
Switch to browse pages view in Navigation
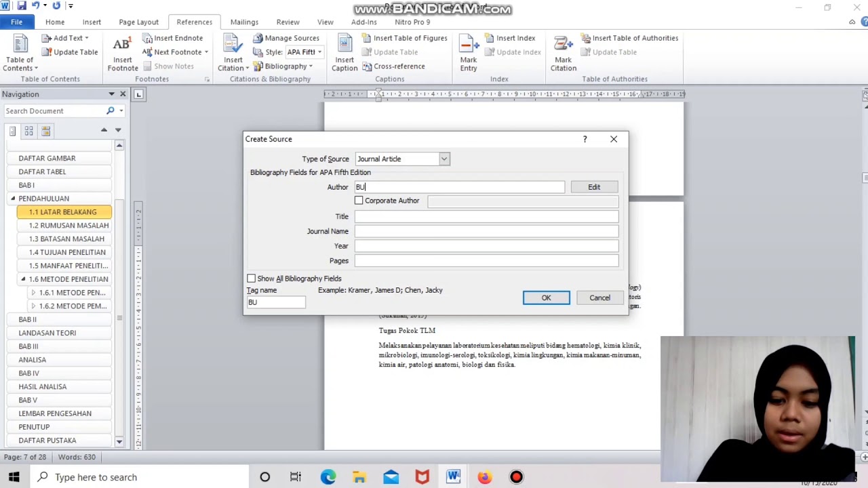(x=28, y=131)
